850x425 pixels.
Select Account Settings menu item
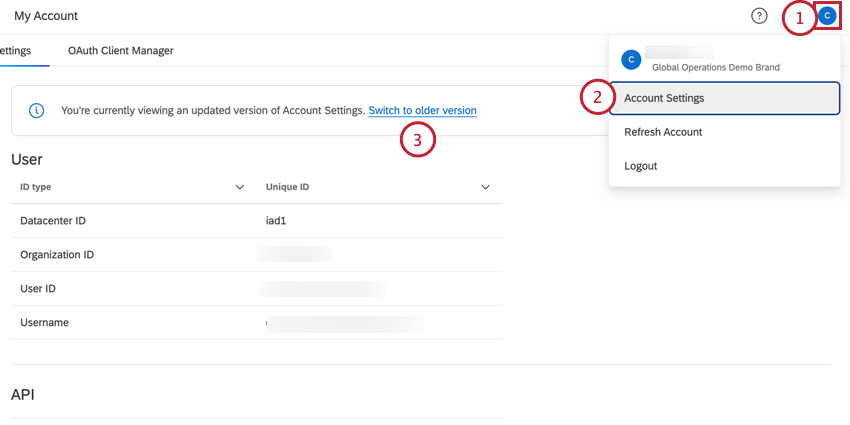(664, 98)
